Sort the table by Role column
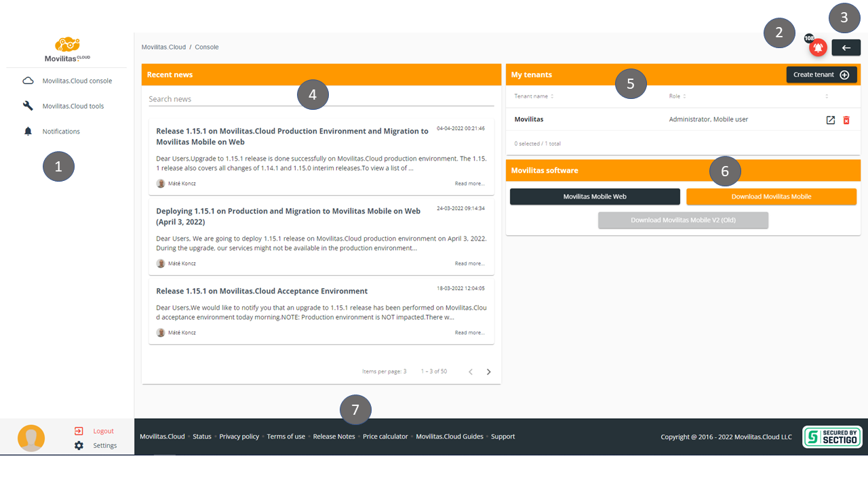This screenshot has height=488, width=868. 677,96
